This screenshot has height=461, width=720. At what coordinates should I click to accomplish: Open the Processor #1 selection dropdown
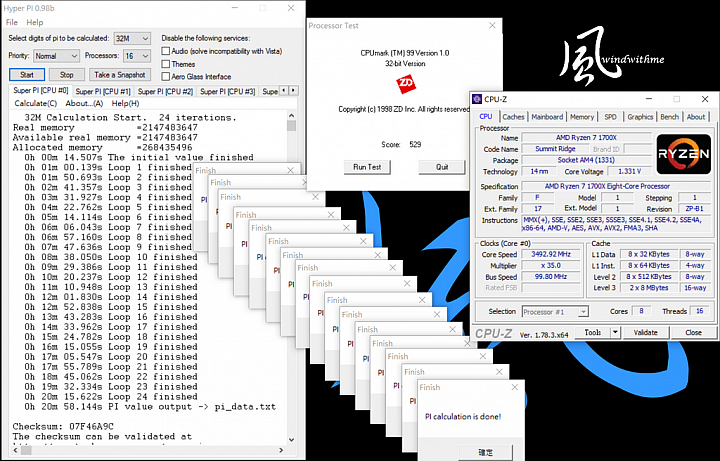click(x=555, y=312)
